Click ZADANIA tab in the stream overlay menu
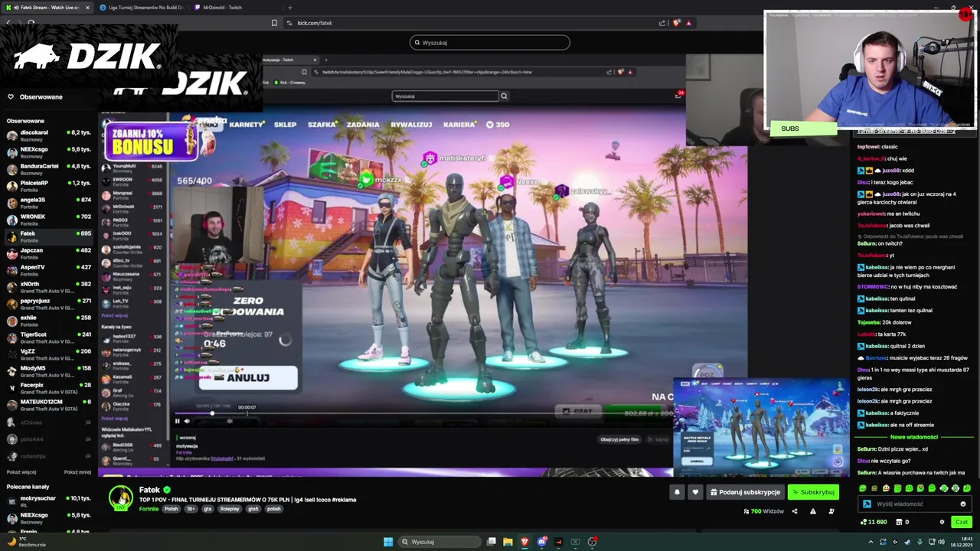This screenshot has width=980, height=551. (363, 125)
